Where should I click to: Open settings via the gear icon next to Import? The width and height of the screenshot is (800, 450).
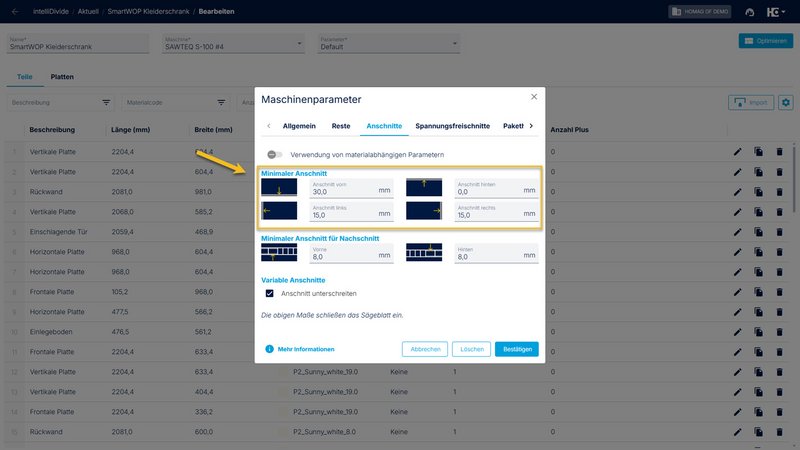785,102
